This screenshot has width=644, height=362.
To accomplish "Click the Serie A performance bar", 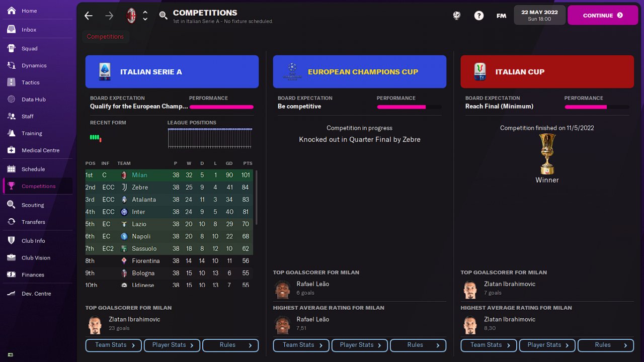I will [221, 107].
